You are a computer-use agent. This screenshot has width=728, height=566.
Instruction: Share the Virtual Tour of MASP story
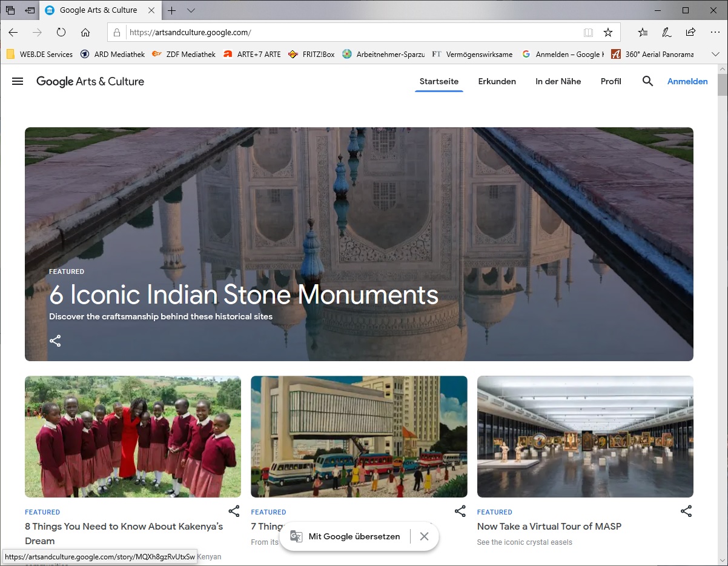[686, 511]
